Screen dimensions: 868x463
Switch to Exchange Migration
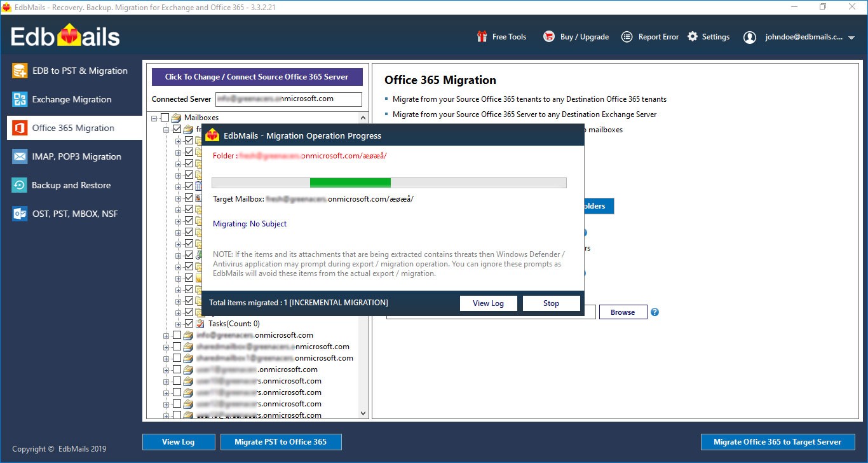pos(74,99)
